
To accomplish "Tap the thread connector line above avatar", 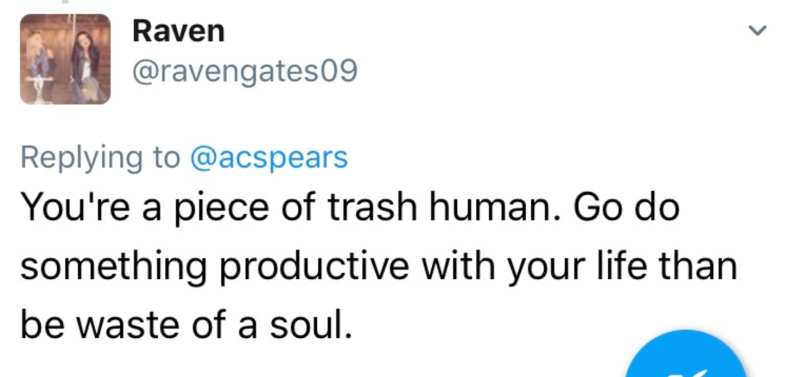I will coord(65,2).
